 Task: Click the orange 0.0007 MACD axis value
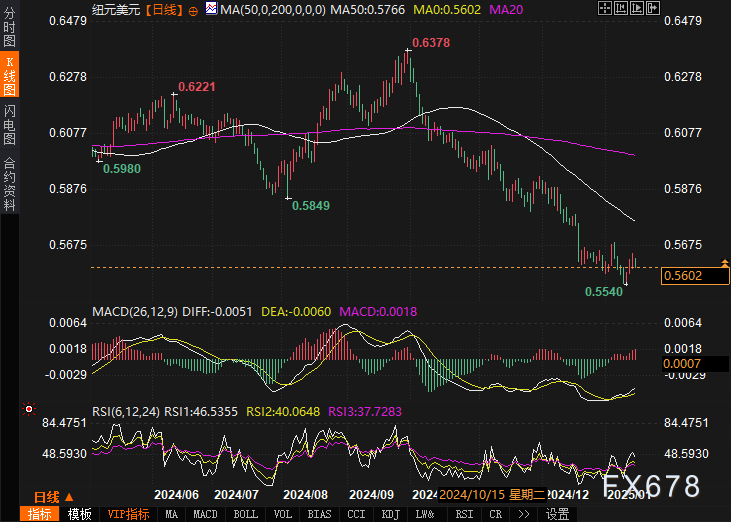tap(695, 364)
